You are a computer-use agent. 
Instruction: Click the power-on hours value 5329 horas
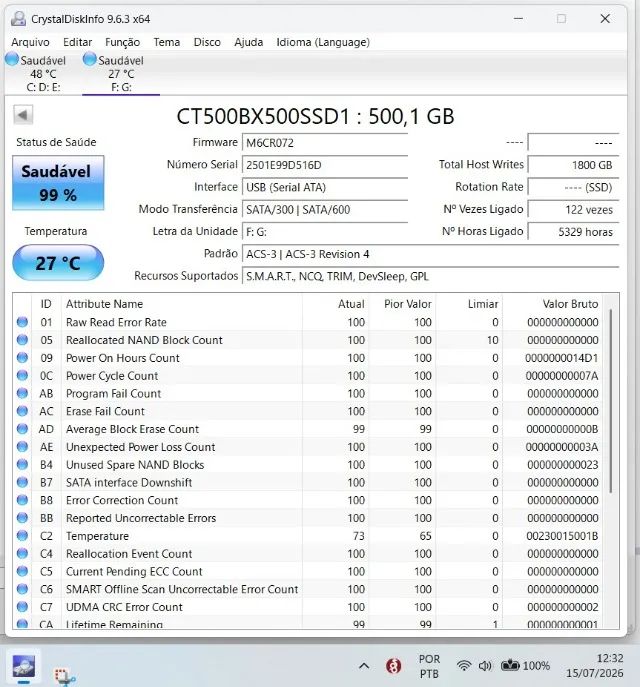pyautogui.click(x=573, y=232)
